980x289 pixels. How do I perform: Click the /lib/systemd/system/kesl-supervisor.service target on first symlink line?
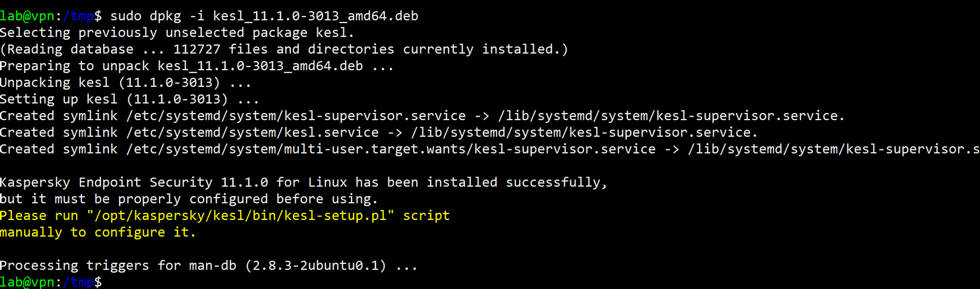[x=670, y=116]
